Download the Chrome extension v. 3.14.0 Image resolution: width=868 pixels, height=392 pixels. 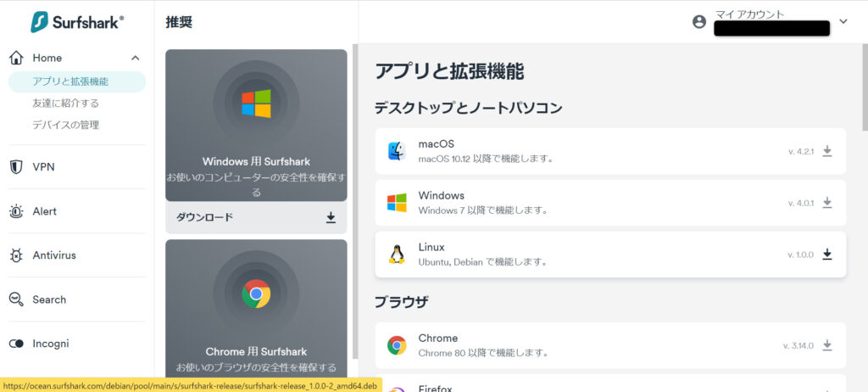[x=827, y=345]
